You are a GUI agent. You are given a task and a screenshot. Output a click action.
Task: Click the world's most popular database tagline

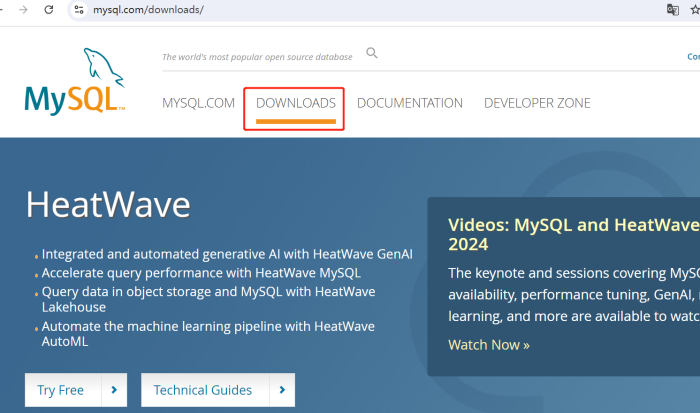[x=255, y=57]
